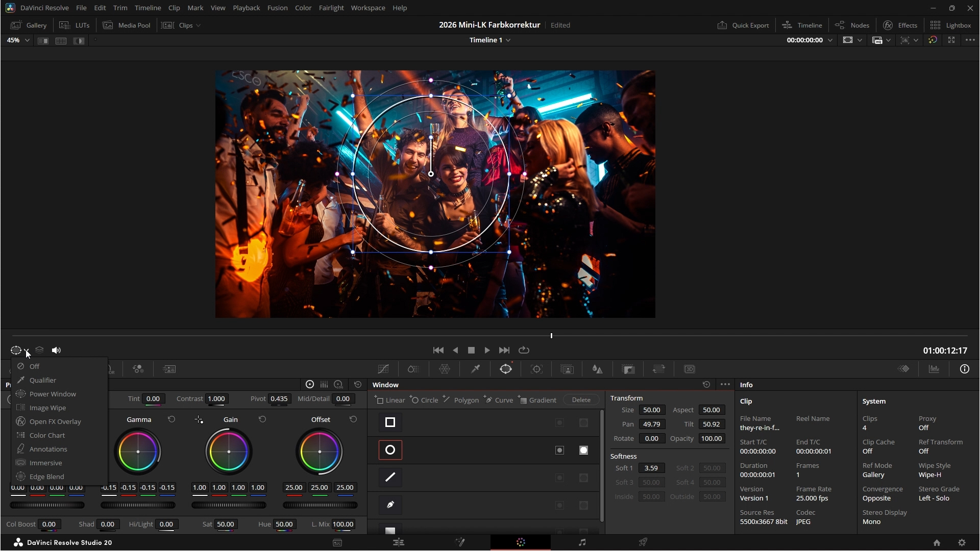Toggle the circle window's invert button

coord(559,450)
